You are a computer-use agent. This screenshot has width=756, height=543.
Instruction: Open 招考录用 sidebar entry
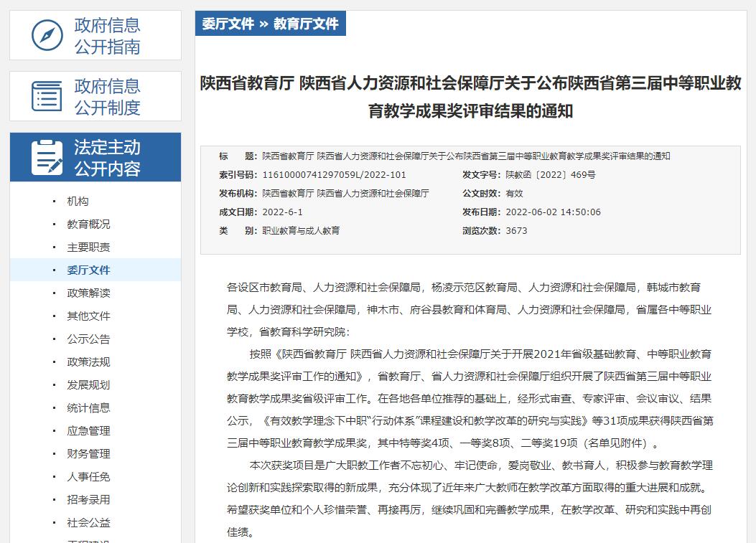click(x=89, y=500)
